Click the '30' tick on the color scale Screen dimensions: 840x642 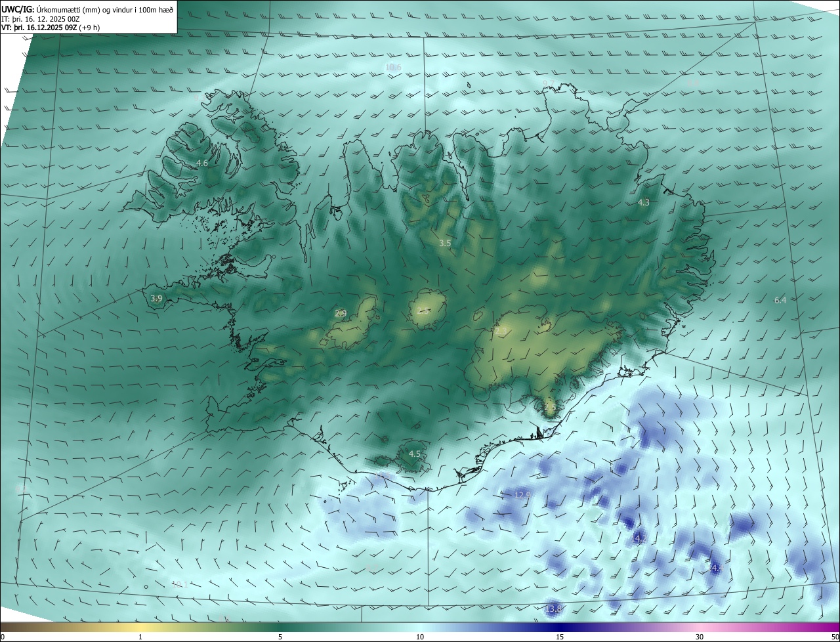[700, 637]
